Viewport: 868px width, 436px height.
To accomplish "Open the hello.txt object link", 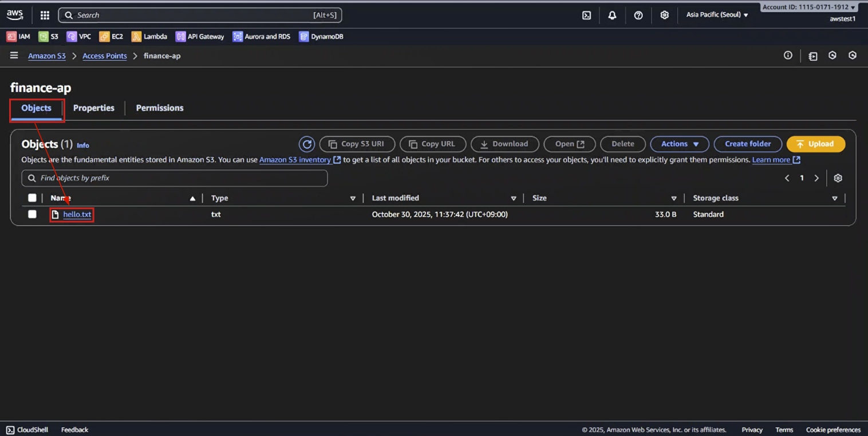I will pyautogui.click(x=77, y=214).
